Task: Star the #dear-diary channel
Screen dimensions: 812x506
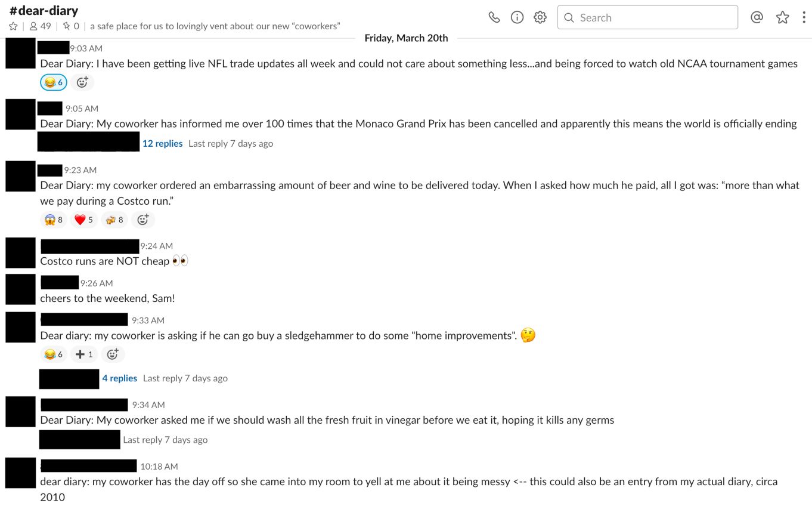Action: (13, 26)
